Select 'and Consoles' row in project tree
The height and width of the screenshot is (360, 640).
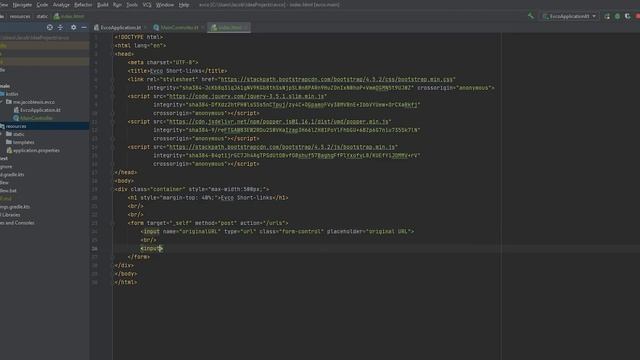17,223
